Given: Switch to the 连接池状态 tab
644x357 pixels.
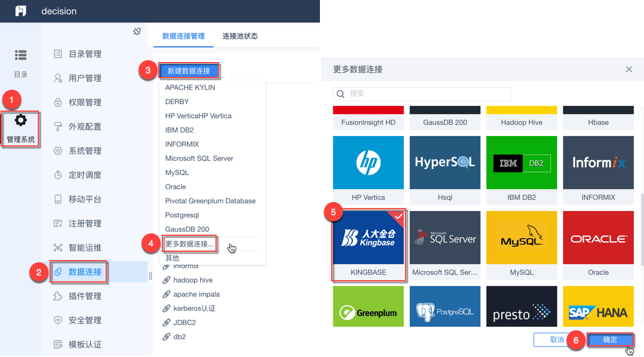Looking at the screenshot, I should click(x=240, y=36).
